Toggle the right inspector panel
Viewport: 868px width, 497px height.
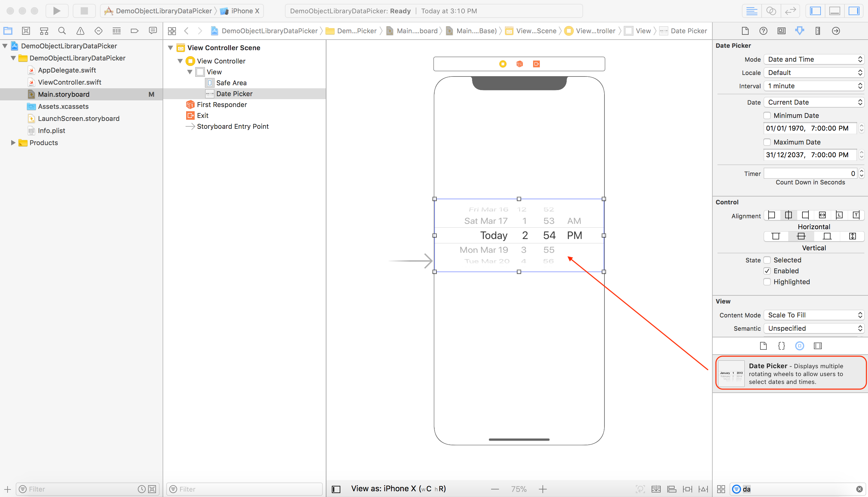854,11
